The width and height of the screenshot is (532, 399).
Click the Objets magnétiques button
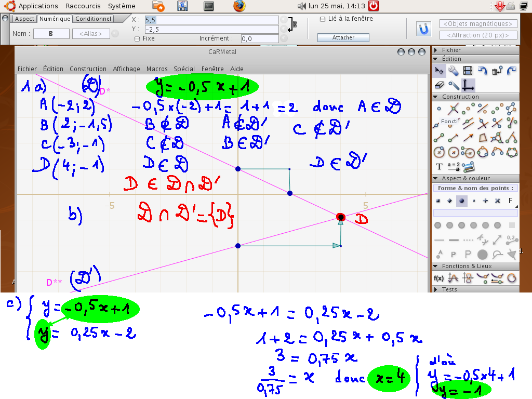[x=478, y=24]
